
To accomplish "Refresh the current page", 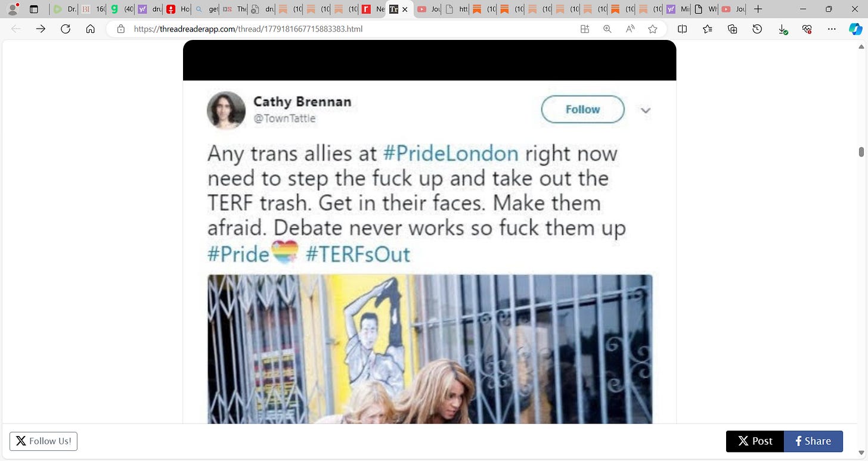I will click(x=66, y=29).
